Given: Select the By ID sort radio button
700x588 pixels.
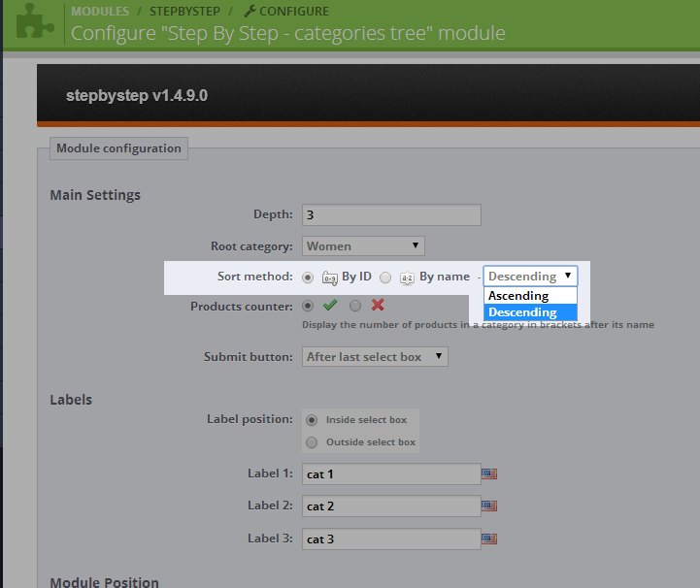Looking at the screenshot, I should point(309,278).
